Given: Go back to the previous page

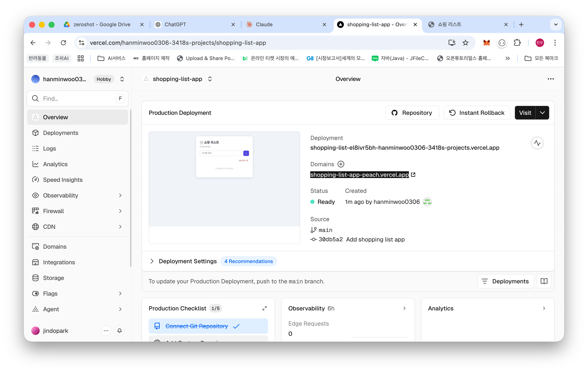Looking at the screenshot, I should 33,43.
